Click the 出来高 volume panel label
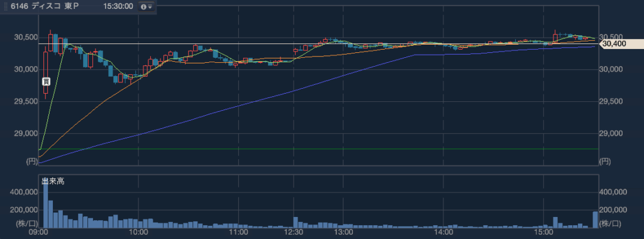 (x=53, y=182)
